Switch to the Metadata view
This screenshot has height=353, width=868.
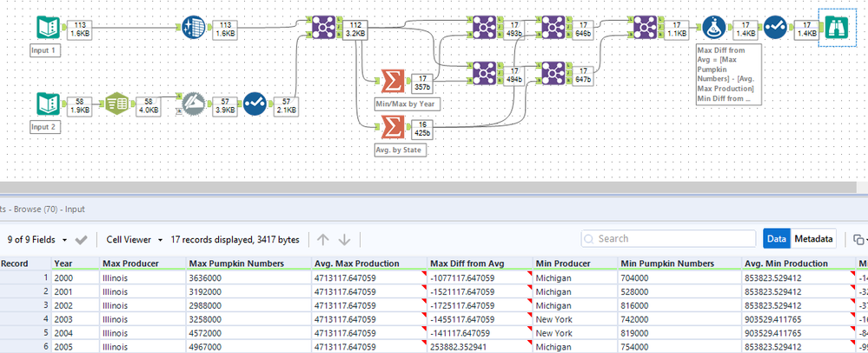[x=814, y=239]
